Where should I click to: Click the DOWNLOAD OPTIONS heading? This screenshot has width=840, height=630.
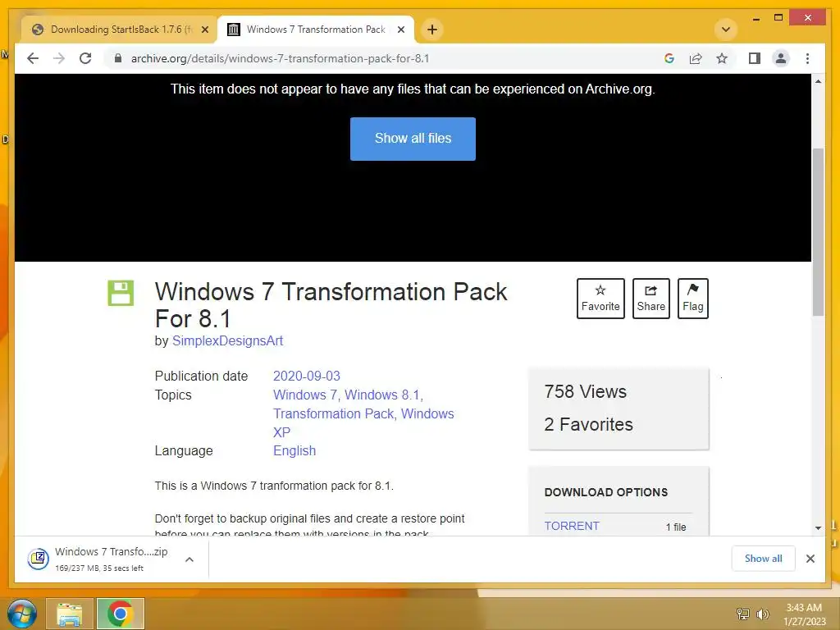pos(606,492)
